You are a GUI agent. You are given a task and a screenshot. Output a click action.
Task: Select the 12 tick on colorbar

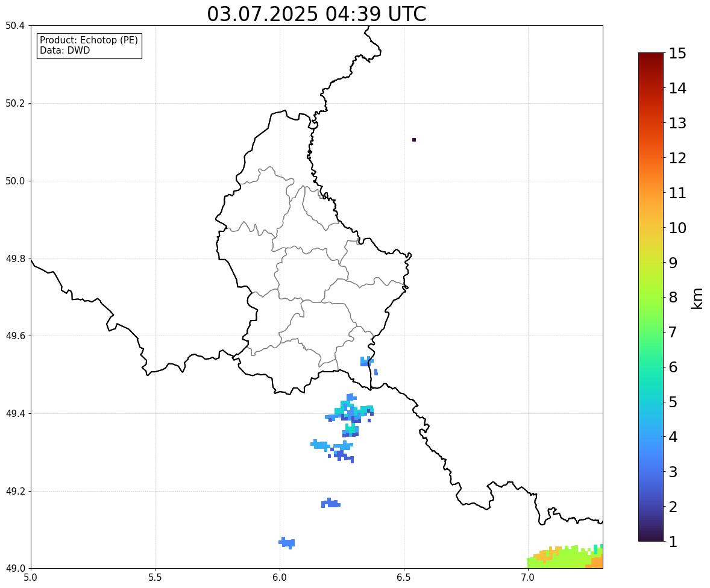coord(677,158)
